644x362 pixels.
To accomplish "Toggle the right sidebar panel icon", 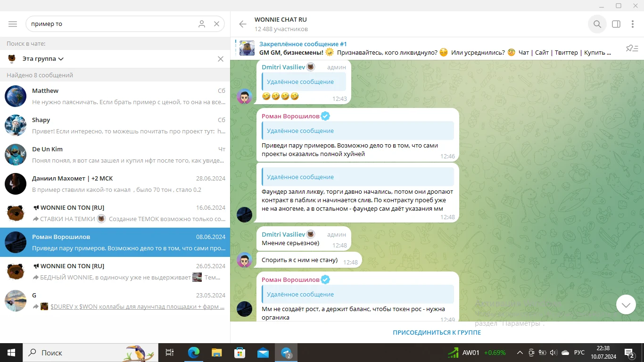I will pyautogui.click(x=616, y=24).
